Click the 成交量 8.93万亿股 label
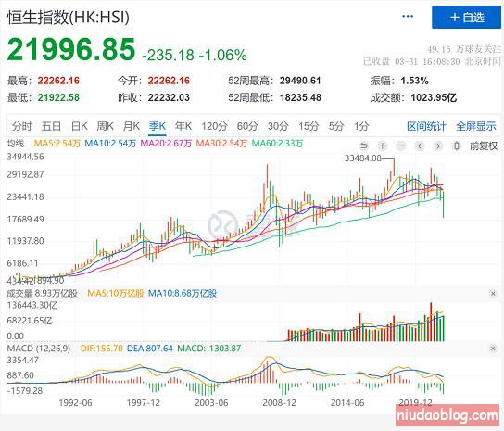504x431 pixels. (x=43, y=293)
